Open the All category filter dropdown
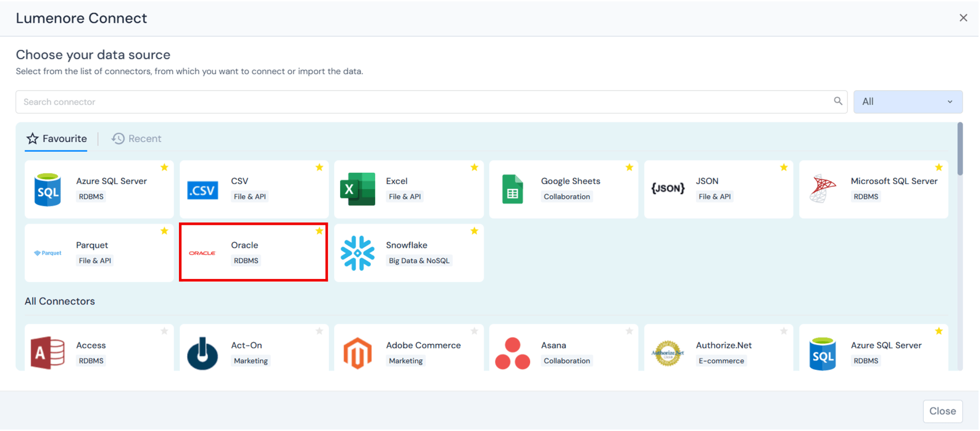The width and height of the screenshot is (980, 431). click(908, 102)
